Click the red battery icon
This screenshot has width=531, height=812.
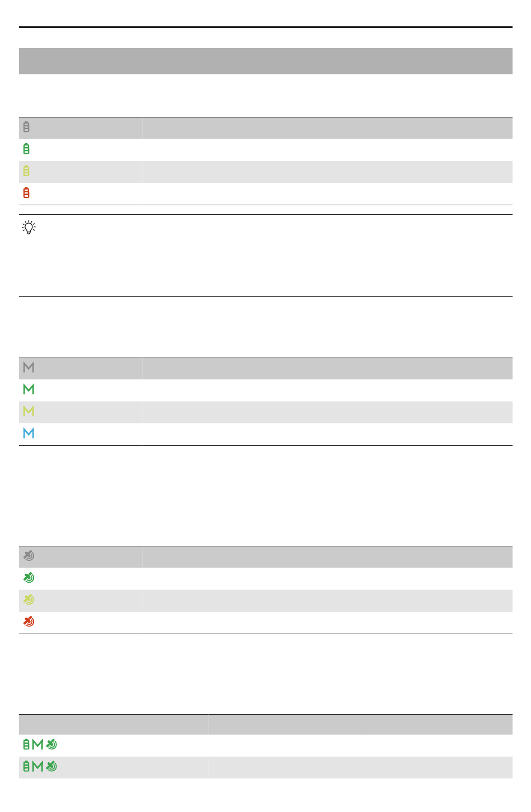click(26, 193)
